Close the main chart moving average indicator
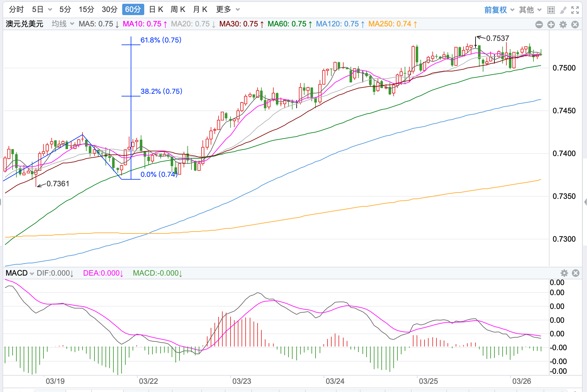Viewport: 587px width, 392px height. (575, 25)
